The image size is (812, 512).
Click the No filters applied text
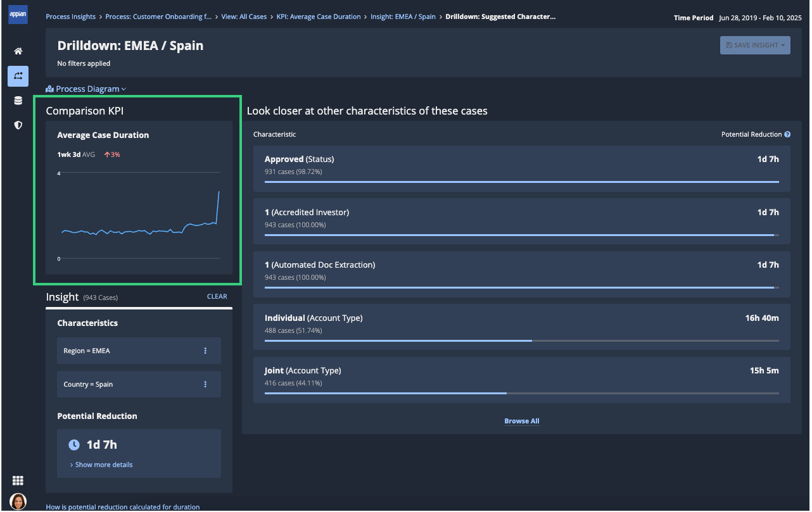point(84,64)
